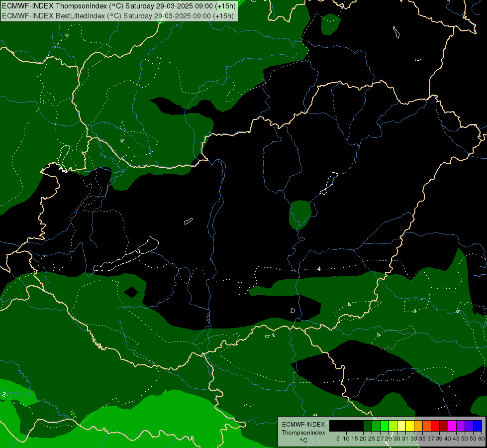This screenshot has width=487, height=448.
Task: Click the legend tick label 10
Action: (x=346, y=439)
